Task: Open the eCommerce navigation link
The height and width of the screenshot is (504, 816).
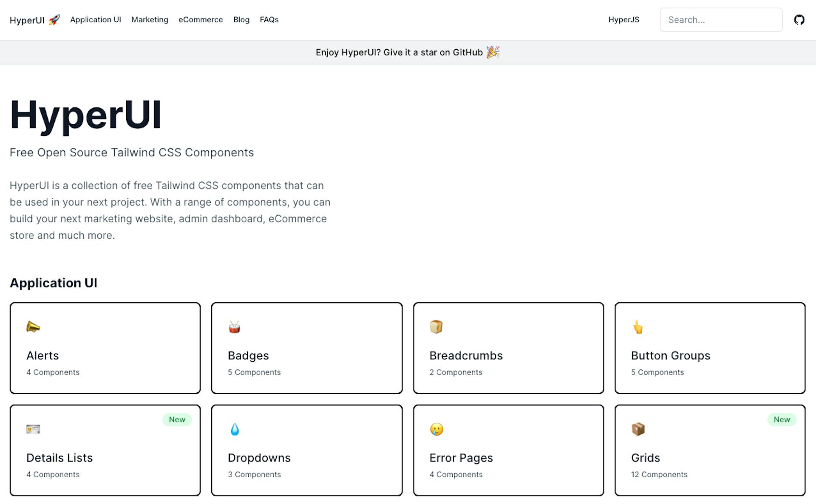Action: 201,20
